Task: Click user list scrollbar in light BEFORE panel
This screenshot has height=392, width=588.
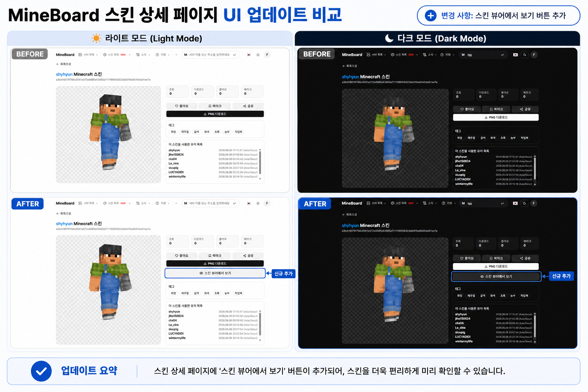Action: 260,164
